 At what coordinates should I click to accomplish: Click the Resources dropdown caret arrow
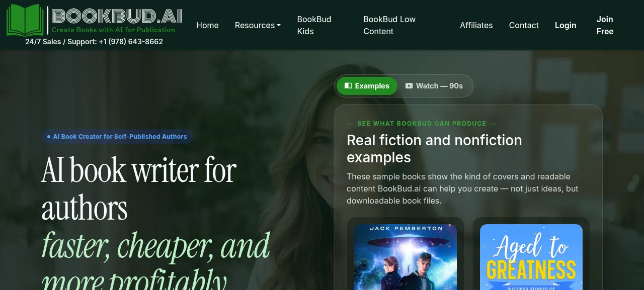click(279, 26)
